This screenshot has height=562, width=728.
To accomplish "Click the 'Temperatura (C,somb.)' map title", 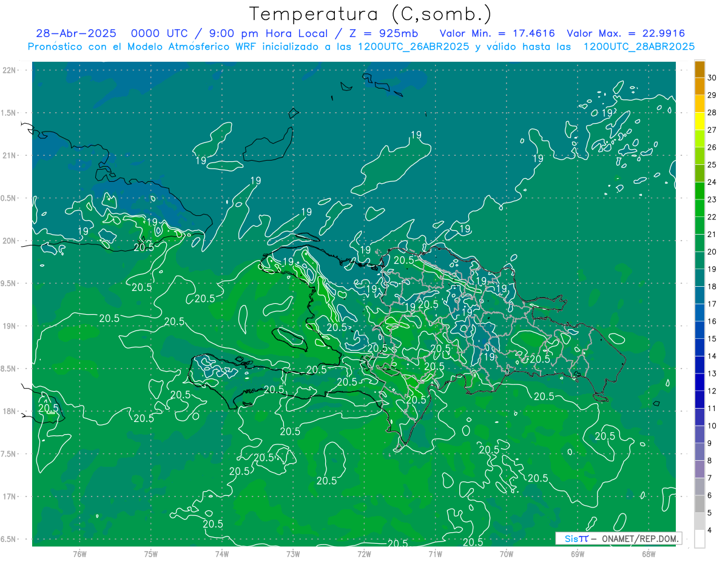I will (x=371, y=14).
